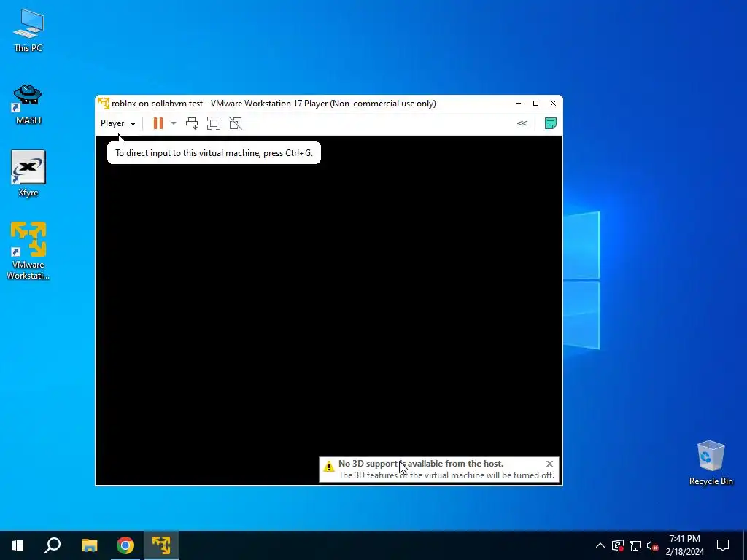Screen dimensions: 747x560
Task: Open the muted volume tray icon
Action: pyautogui.click(x=652, y=545)
